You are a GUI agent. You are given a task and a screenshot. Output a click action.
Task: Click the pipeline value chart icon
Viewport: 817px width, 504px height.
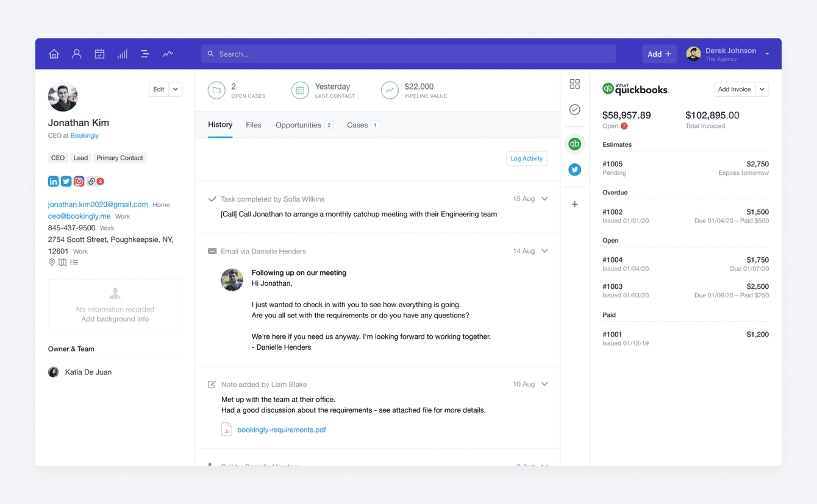click(x=390, y=90)
